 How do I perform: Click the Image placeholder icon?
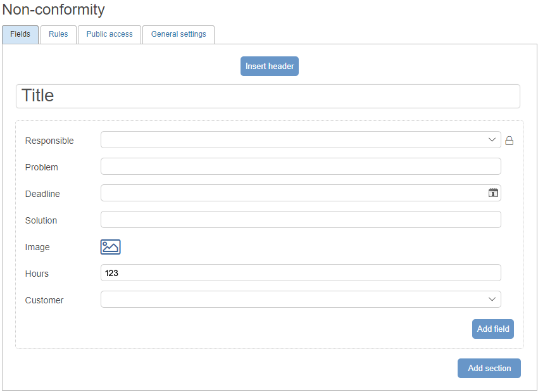pos(111,247)
